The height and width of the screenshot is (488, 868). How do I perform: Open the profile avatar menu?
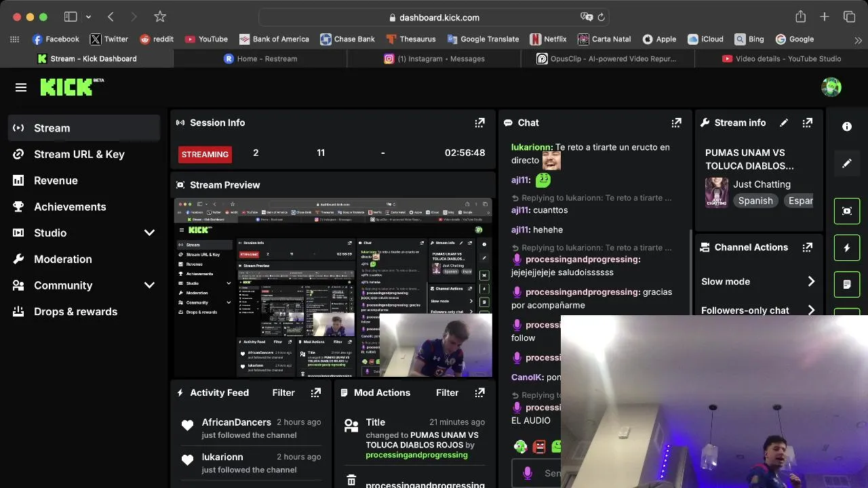tap(831, 87)
